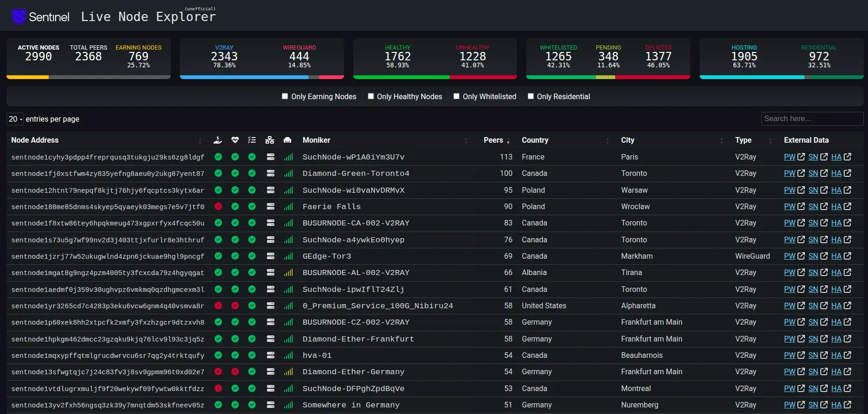Image resolution: width=868 pixels, height=414 pixels.
Task: Click server icon in Diamond-Ether-Frankfurt row
Action: (270, 339)
